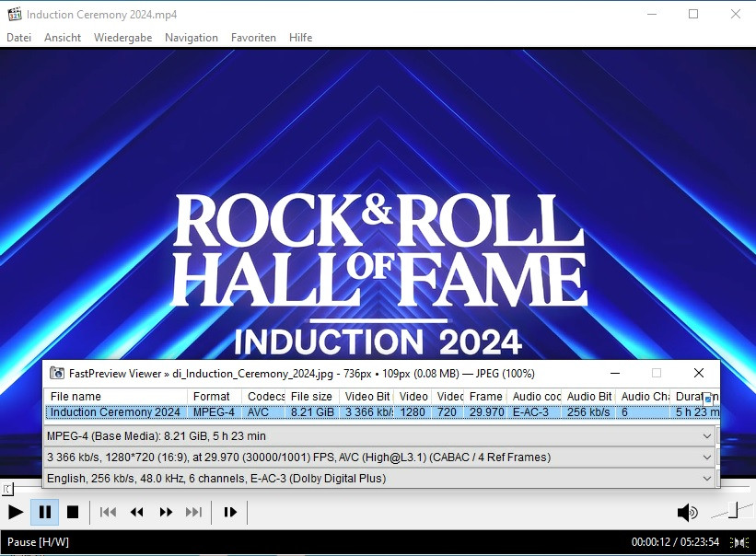Expand the MPEG-4 (Base Media) dropdown
This screenshot has width=756, height=556.
[707, 436]
